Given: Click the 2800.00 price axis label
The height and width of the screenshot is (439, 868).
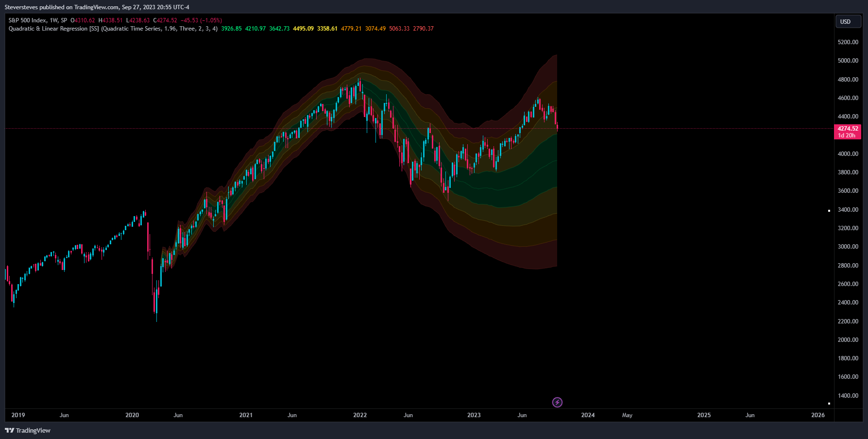Looking at the screenshot, I should [848, 266].
